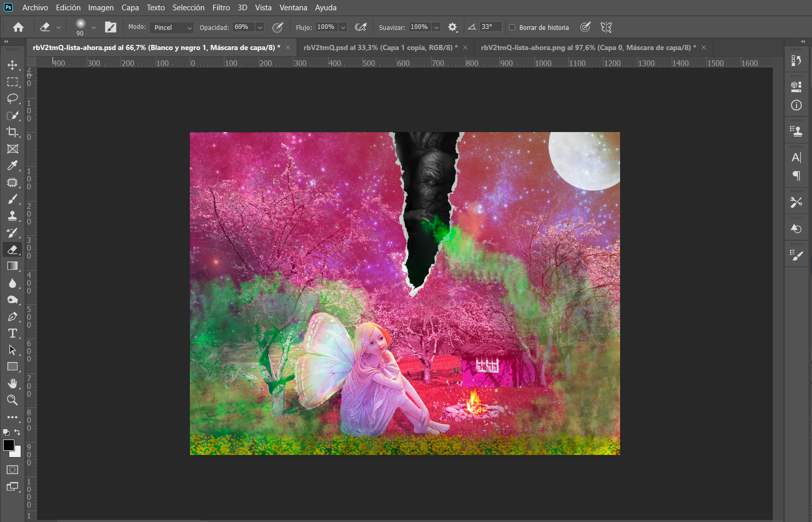Select the Clone Stamp tool
The image size is (812, 522).
pos(12,216)
